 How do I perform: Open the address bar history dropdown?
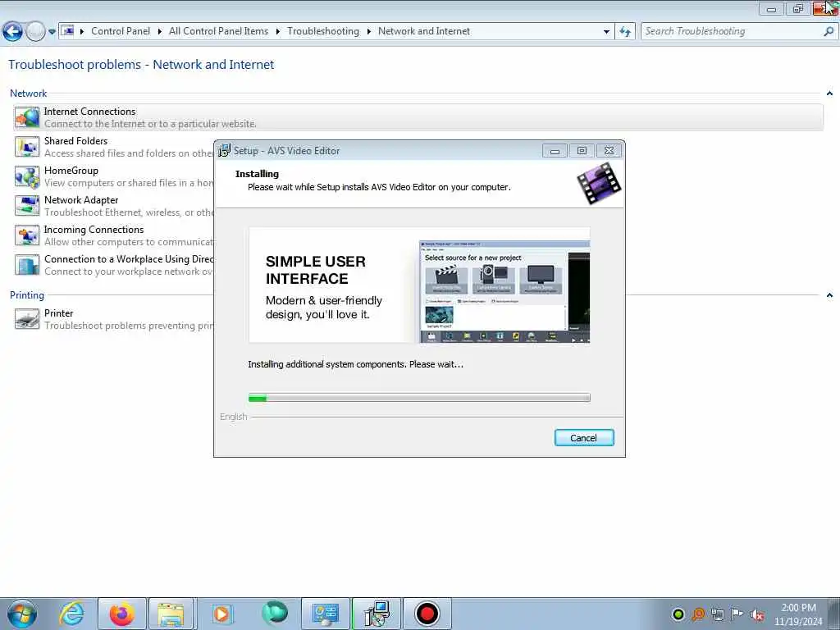point(606,32)
